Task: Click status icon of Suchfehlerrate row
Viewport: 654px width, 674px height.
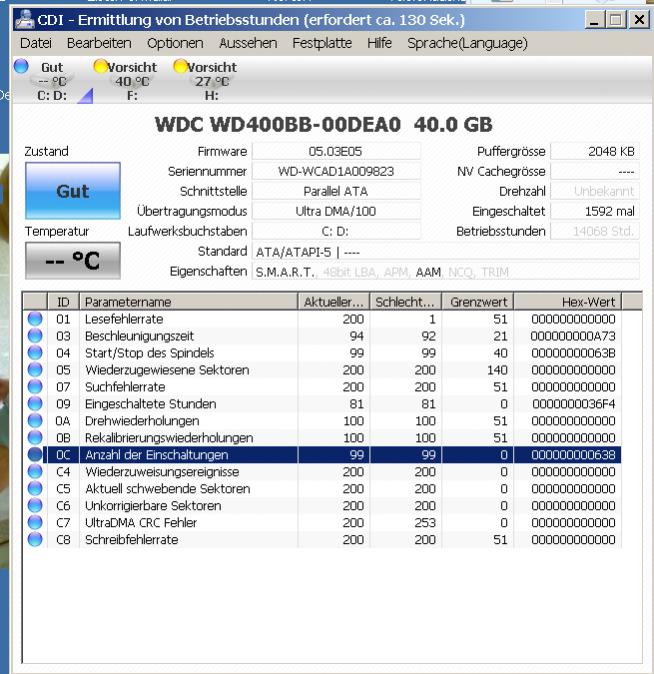Action: click(35, 387)
